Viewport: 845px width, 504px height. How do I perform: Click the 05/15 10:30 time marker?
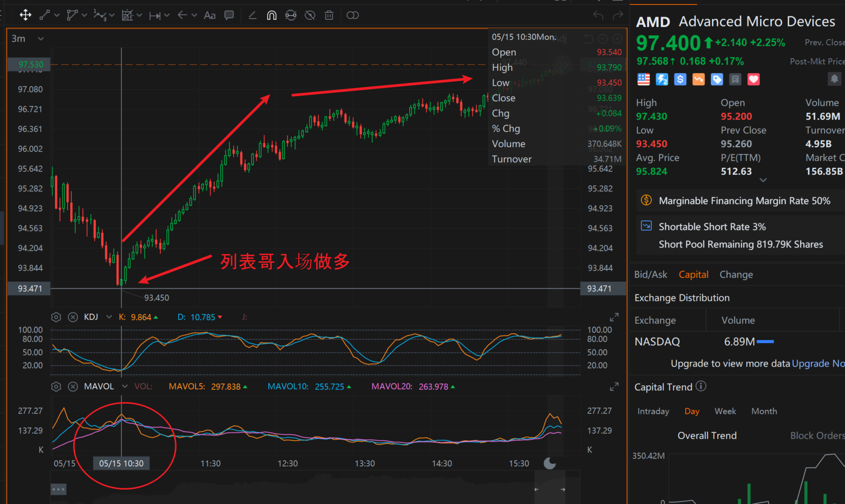coord(122,463)
